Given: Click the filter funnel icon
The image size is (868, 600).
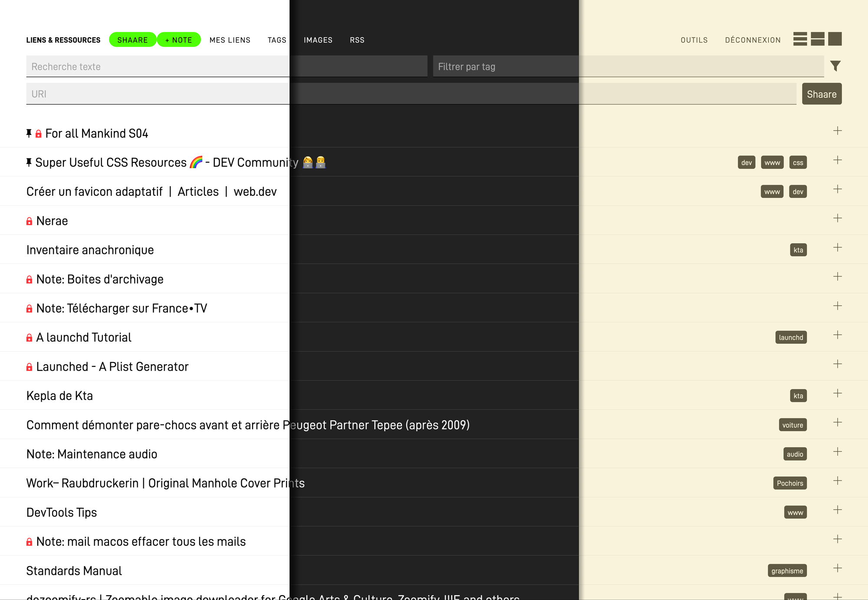Looking at the screenshot, I should tap(835, 66).
